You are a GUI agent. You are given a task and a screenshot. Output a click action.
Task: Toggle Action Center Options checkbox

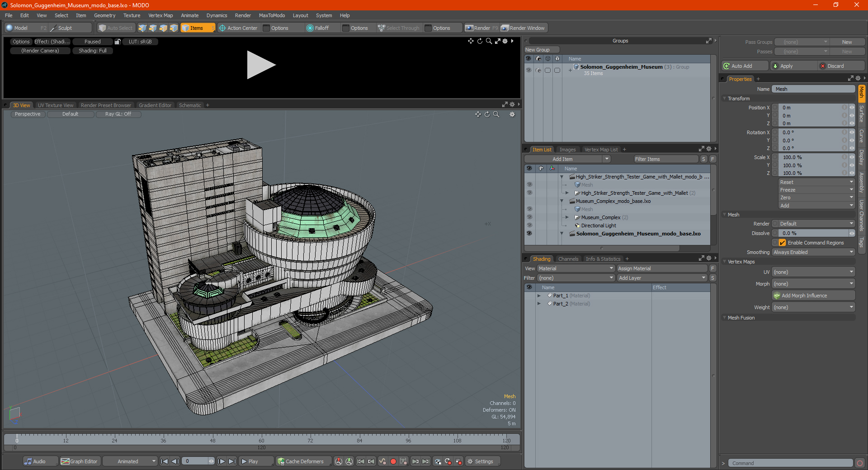coord(266,28)
